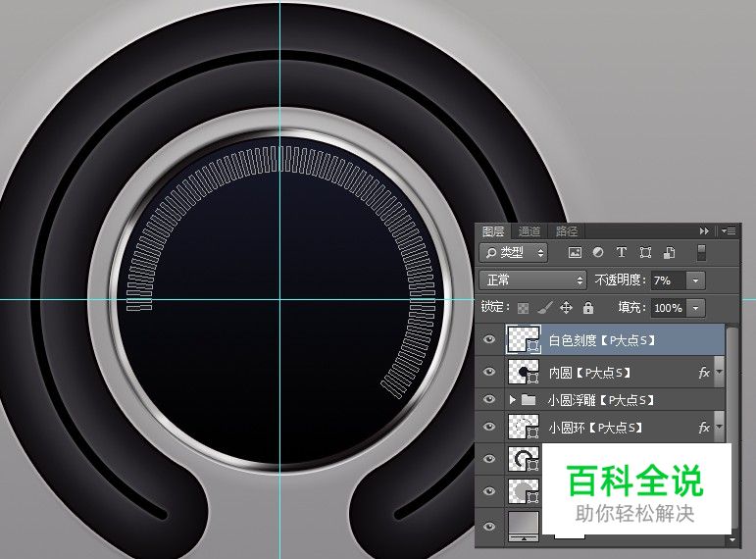Open the layers panel options menu
Screen dimensions: 756x559
click(x=729, y=230)
